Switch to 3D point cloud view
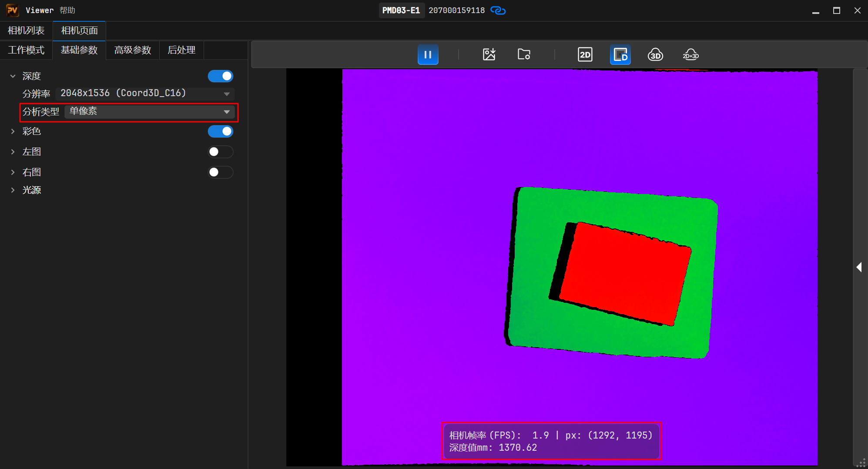Screen dimensions: 868x469 pyautogui.click(x=655, y=55)
